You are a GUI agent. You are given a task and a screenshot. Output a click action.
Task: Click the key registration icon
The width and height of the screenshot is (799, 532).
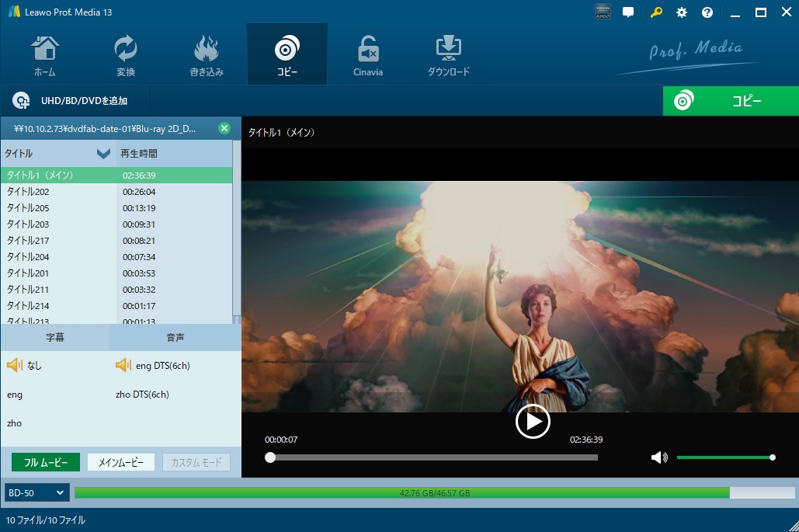pyautogui.click(x=656, y=12)
